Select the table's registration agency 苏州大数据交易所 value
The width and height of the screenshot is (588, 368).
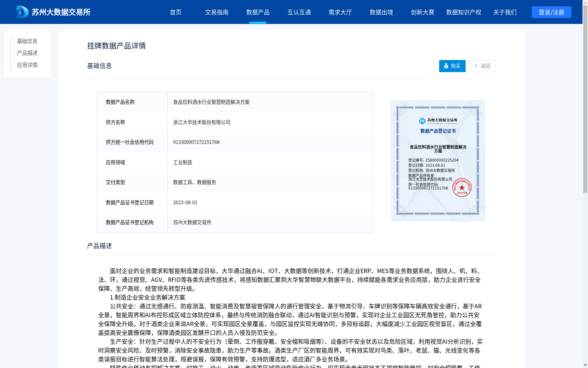tap(192, 222)
